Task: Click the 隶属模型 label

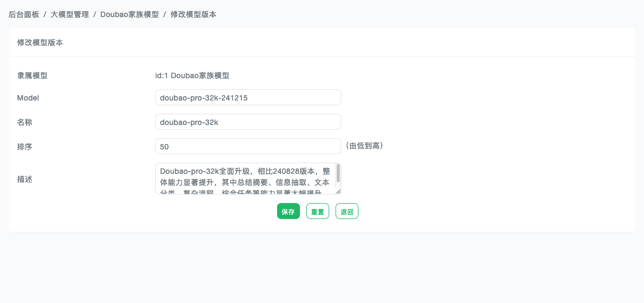Action: coord(32,75)
